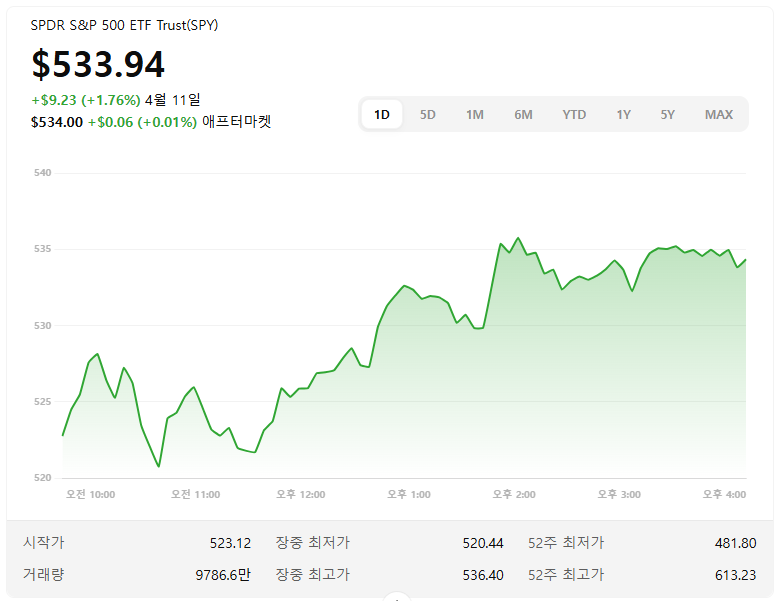Click the 52주 최고가 label
The height and width of the screenshot is (601, 782).
click(566, 574)
